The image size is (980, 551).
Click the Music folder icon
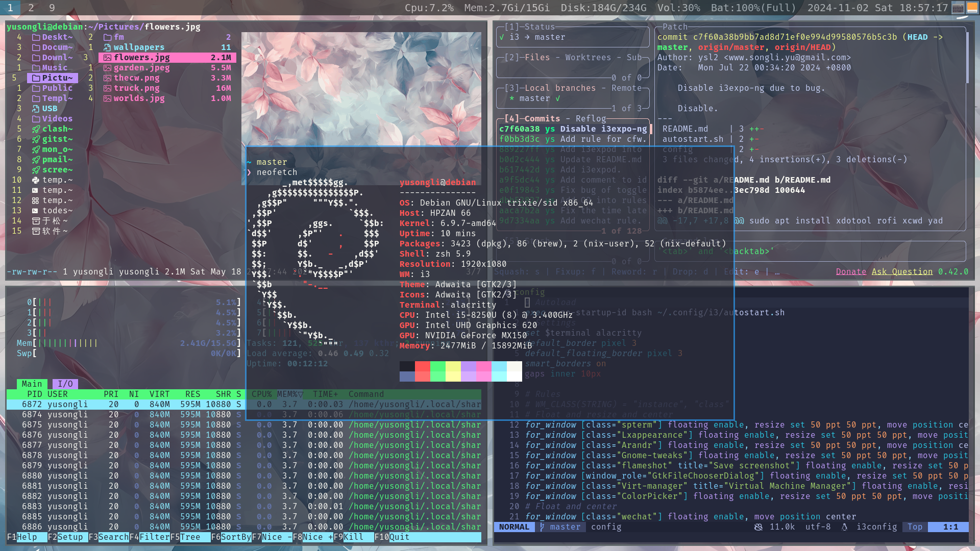36,68
